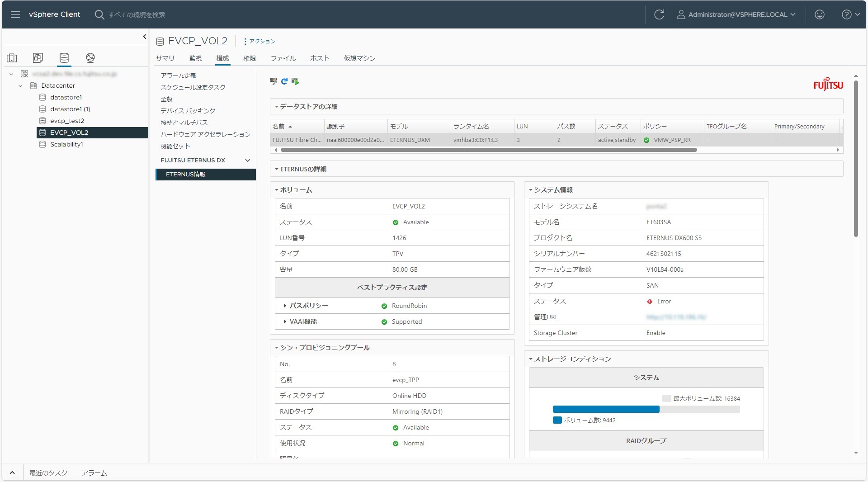Screen dimensions: 868x482
Task: Open the 監視 tab
Action: point(195,58)
